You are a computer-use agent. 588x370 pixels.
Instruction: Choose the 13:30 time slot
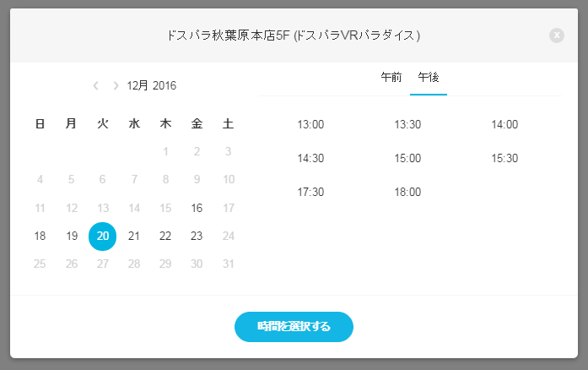click(x=407, y=124)
